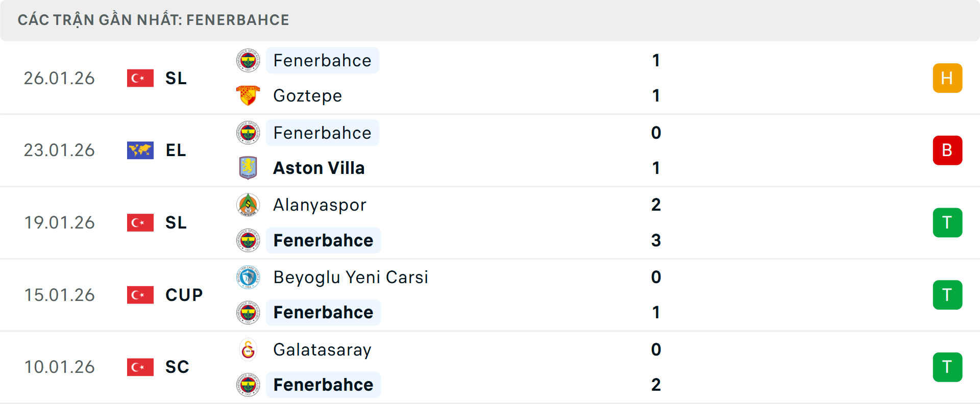The height and width of the screenshot is (404, 980).
Task: Click the green T badge for the Alanyaspor match
Action: point(947,222)
